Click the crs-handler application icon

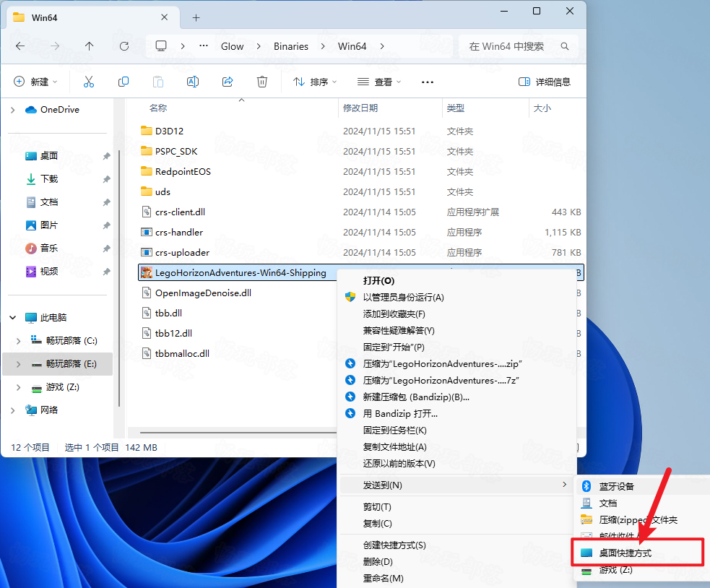(x=146, y=233)
